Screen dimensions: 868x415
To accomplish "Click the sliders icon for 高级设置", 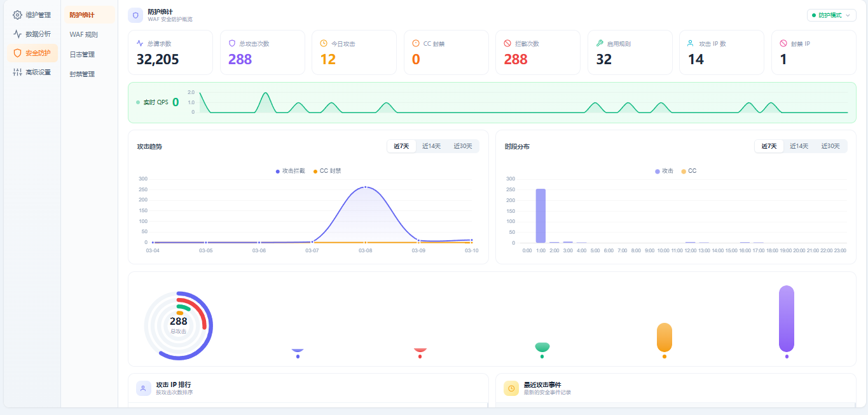I will pyautogui.click(x=17, y=72).
